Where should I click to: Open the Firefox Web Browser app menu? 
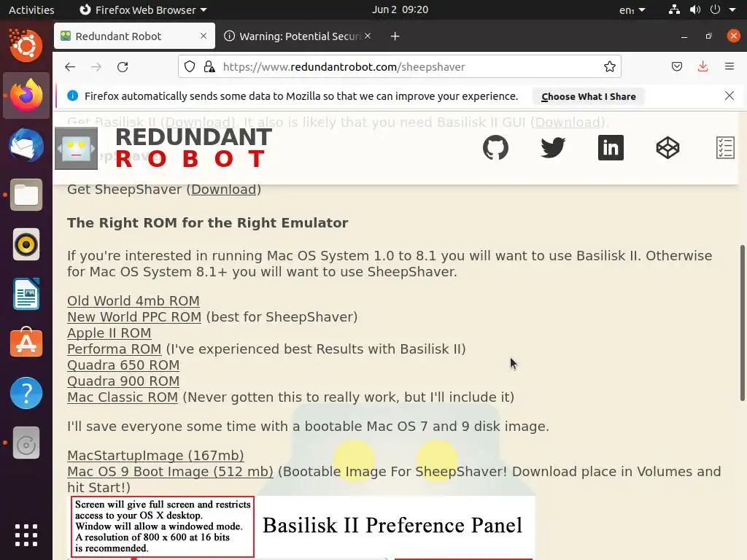click(x=143, y=10)
